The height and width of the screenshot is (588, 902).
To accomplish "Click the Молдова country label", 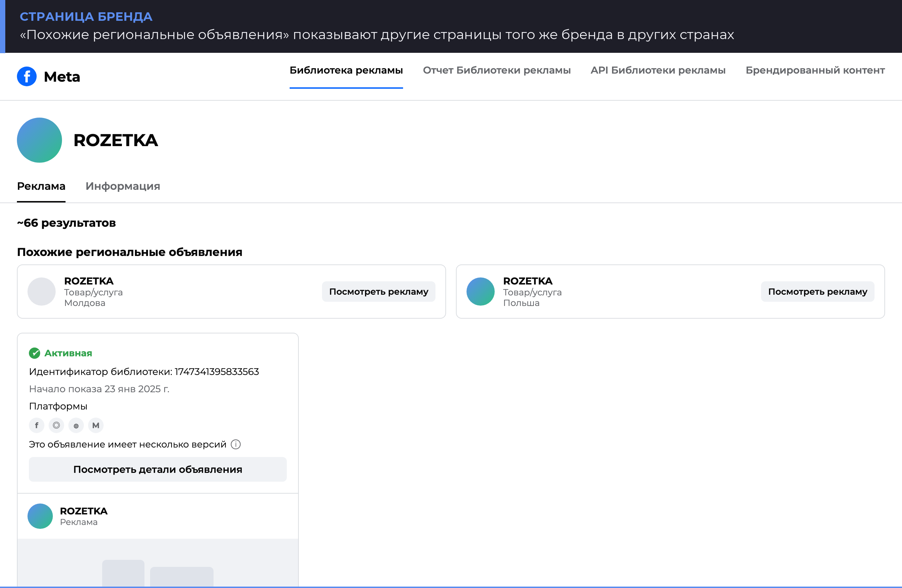I will click(x=85, y=303).
